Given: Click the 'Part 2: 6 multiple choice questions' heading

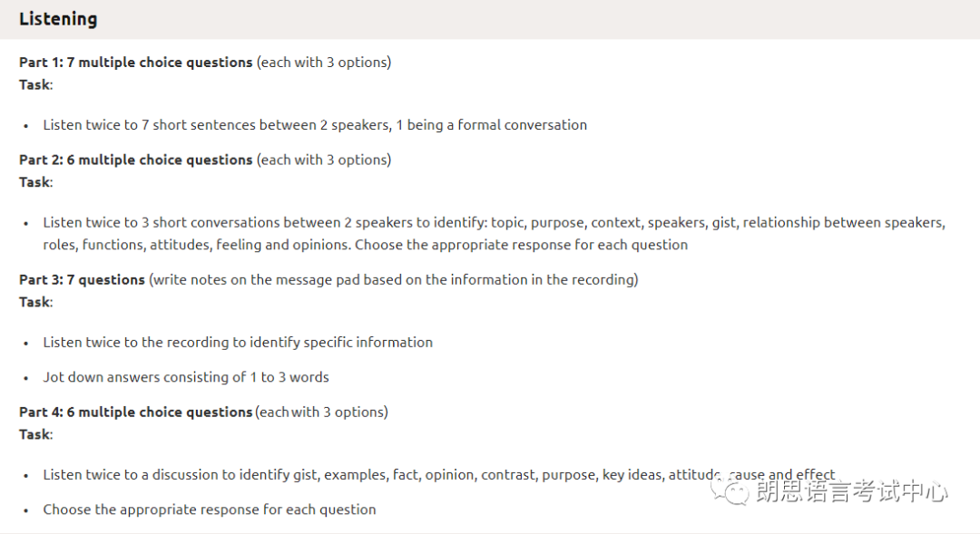Looking at the screenshot, I should tap(135, 160).
